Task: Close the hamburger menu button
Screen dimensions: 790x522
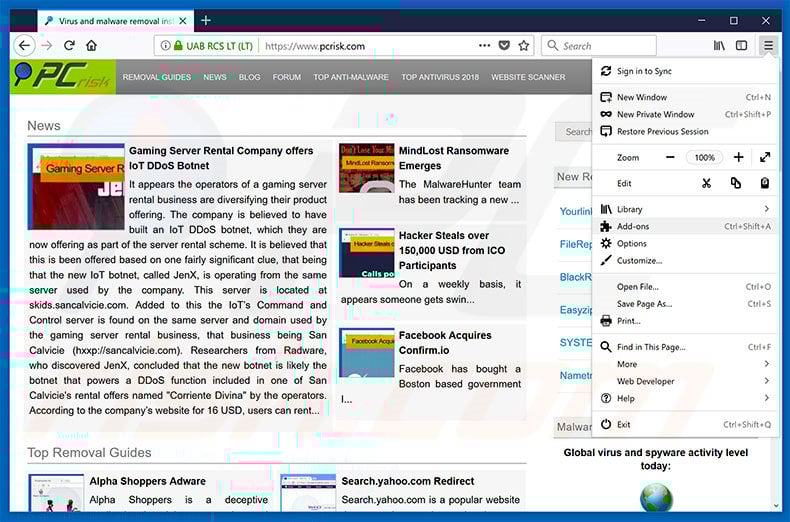Action: 768,46
